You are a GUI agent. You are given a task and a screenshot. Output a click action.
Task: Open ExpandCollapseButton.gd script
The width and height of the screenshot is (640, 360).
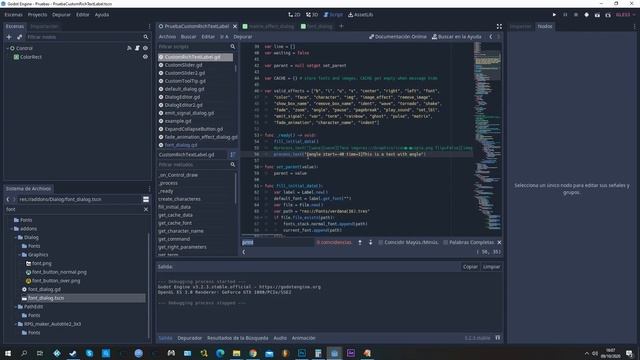(193, 129)
